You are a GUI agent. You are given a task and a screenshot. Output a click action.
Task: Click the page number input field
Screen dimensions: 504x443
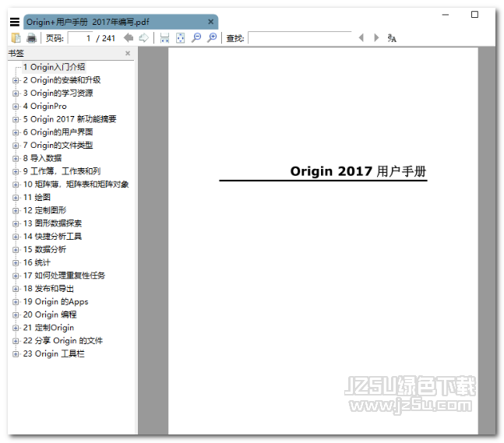[x=80, y=38]
